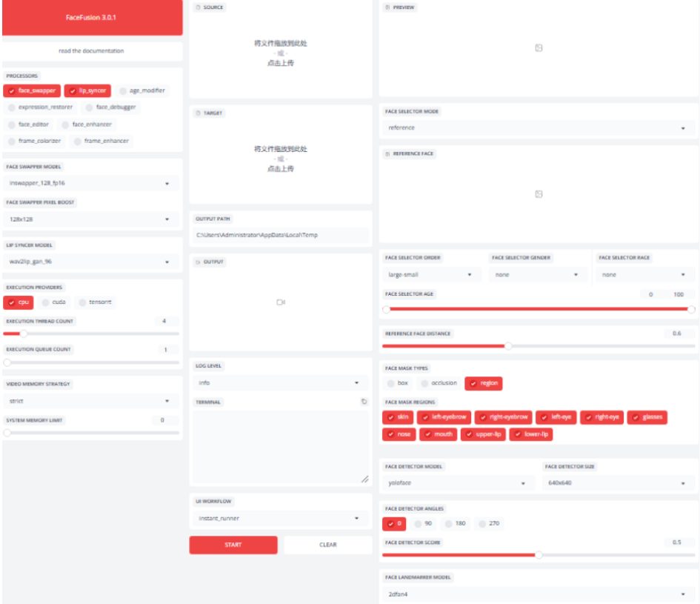
Task: Click the image placeholder icon in Reference Face
Action: pyautogui.click(x=539, y=194)
